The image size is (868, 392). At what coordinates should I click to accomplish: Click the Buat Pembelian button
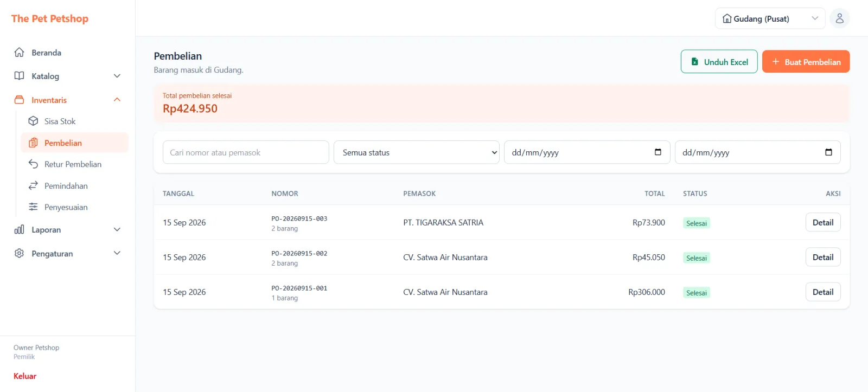click(x=806, y=62)
